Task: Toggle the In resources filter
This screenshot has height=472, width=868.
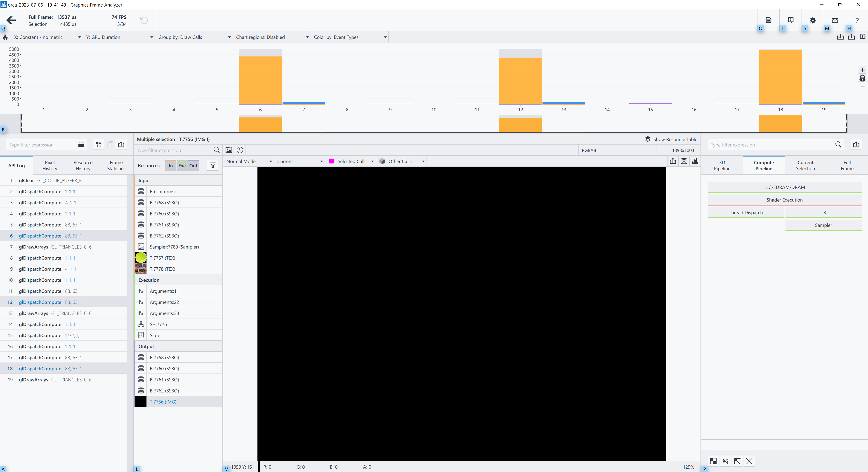Action: click(x=170, y=166)
